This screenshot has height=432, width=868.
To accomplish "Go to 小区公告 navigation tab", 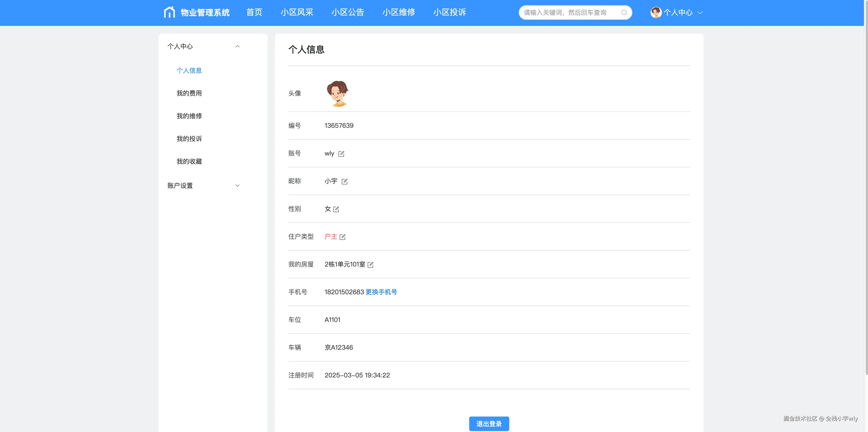I will [348, 13].
